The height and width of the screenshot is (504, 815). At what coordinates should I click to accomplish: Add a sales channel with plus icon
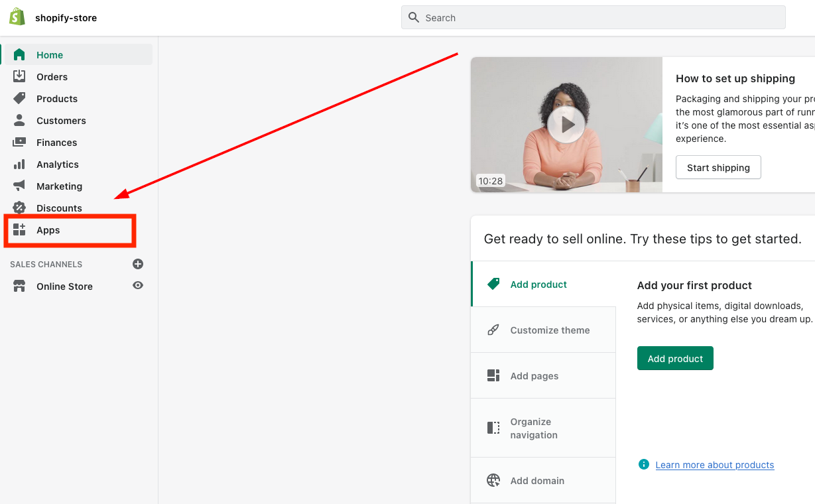[x=138, y=264]
